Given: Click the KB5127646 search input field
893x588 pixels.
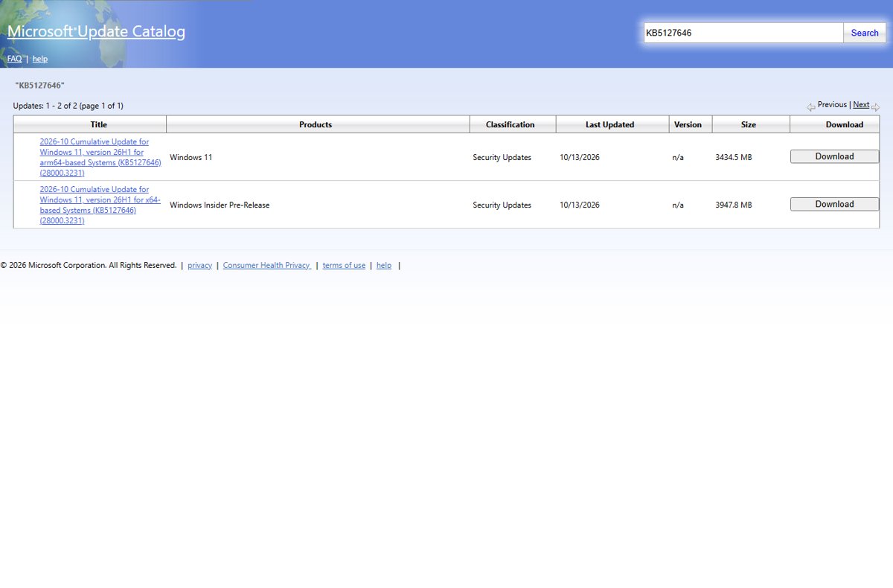Looking at the screenshot, I should (x=743, y=33).
